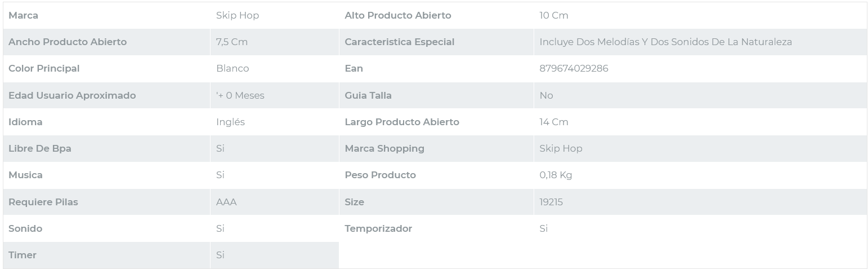Click the EAN number 879674029286
The width and height of the screenshot is (868, 269).
[574, 68]
